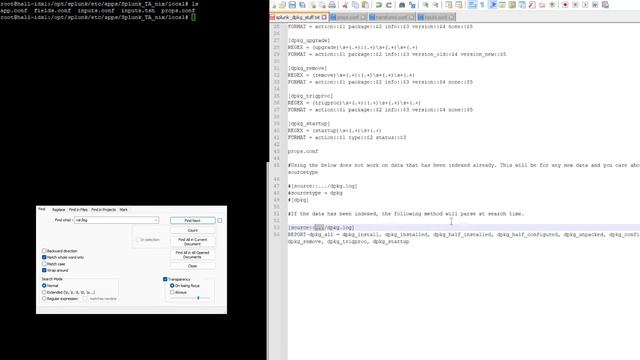Click Find All in All Opened Documents
Image resolution: width=640 pixels, height=360 pixels.
(x=193, y=255)
